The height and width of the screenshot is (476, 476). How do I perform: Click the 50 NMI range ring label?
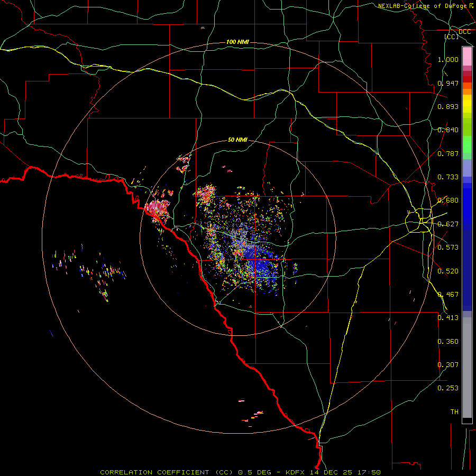click(x=237, y=140)
